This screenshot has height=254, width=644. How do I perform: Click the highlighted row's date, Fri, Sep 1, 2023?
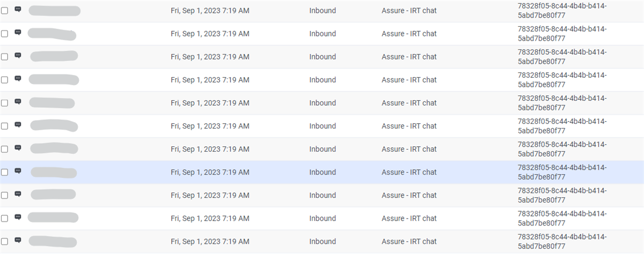[x=210, y=173]
